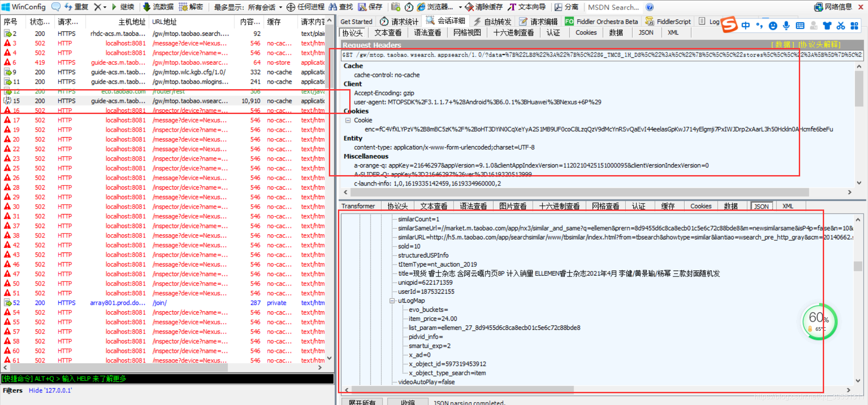
Task: Click the timer stopwatch toolbar icon
Action: (x=408, y=7)
